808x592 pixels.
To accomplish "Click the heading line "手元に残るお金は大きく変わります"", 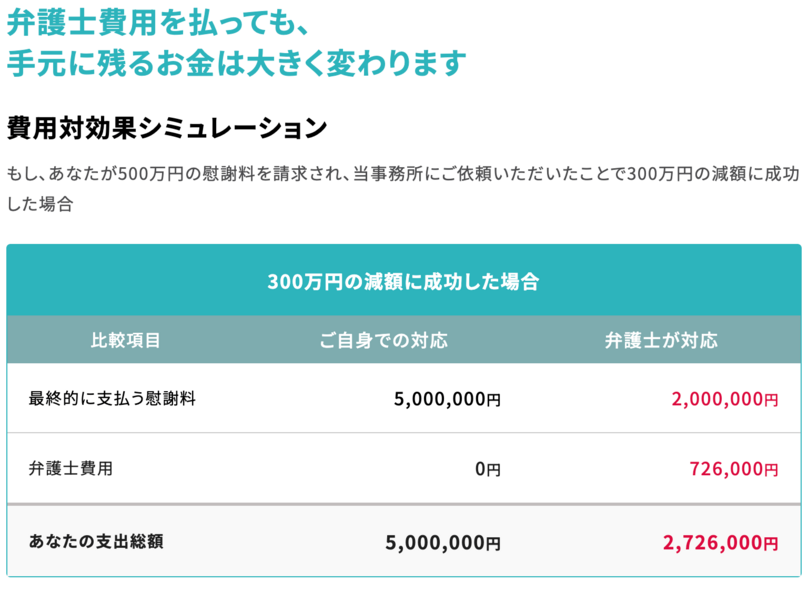I will pos(236,63).
